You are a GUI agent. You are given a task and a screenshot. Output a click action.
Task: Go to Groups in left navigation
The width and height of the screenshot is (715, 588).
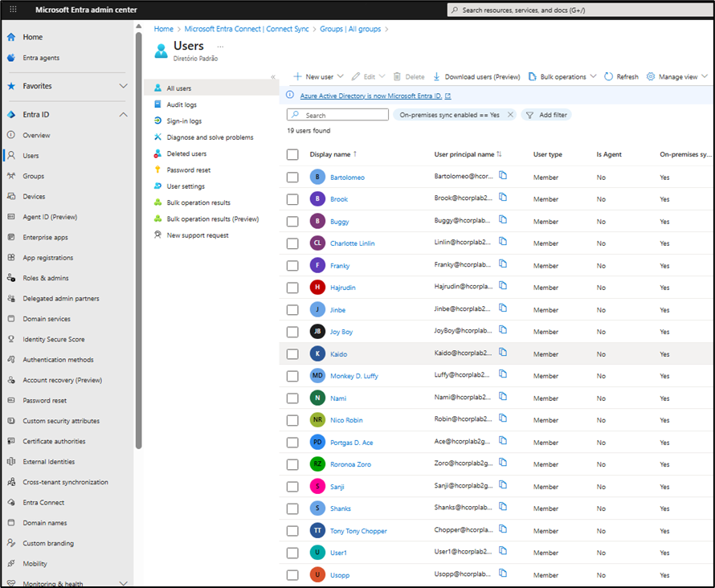[x=33, y=176]
